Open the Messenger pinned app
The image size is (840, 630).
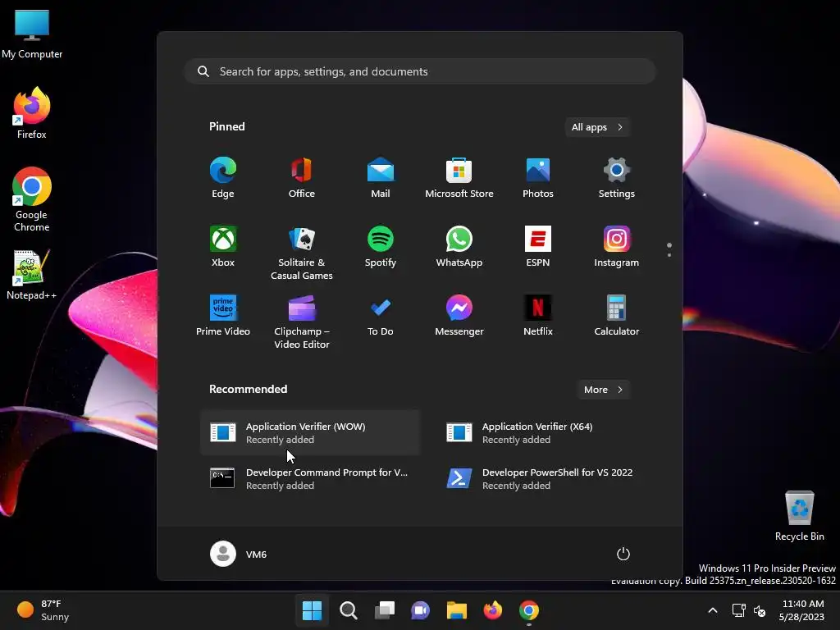point(459,316)
